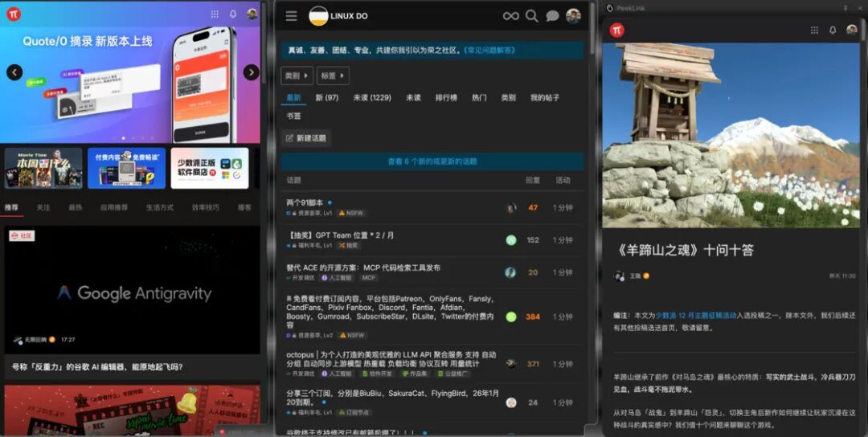Open Google Antigravity article card
The height and width of the screenshot is (437, 868).
tap(132, 290)
